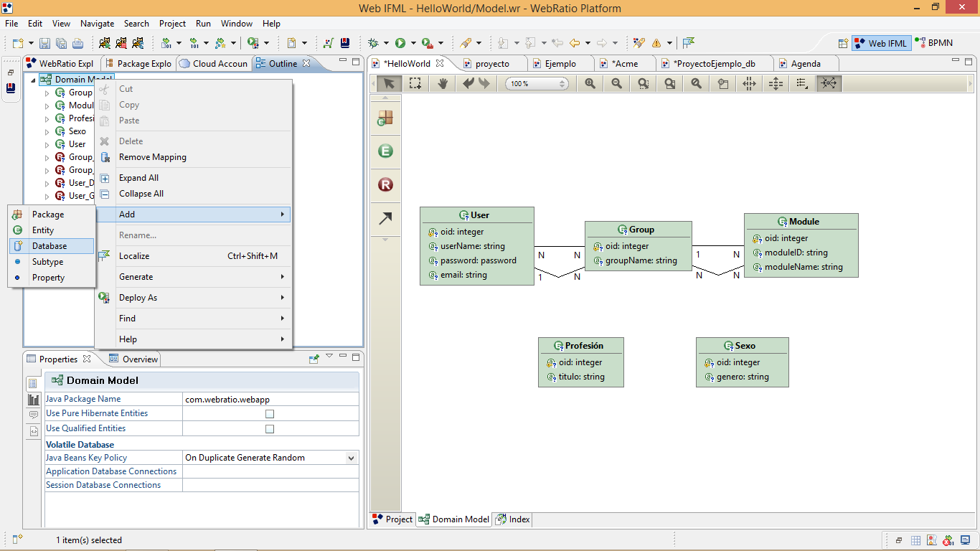
Task: Activate the marquee selection tool
Action: coord(415,83)
